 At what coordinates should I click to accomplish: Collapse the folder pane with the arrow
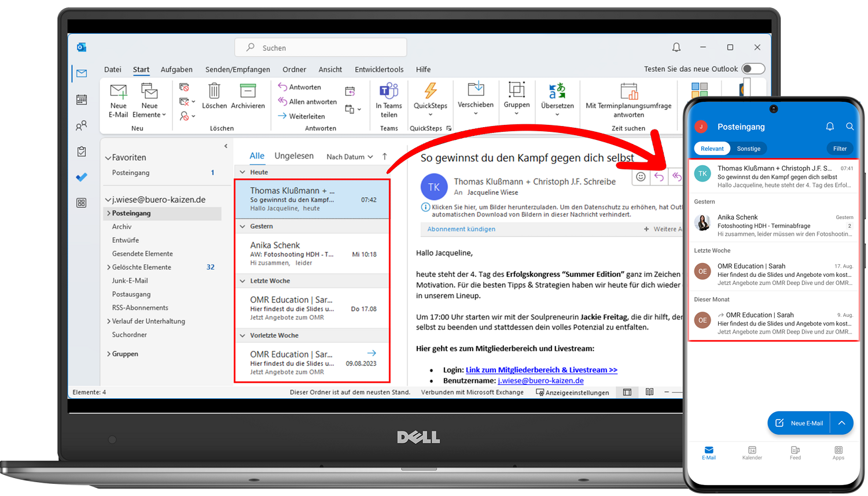226,146
